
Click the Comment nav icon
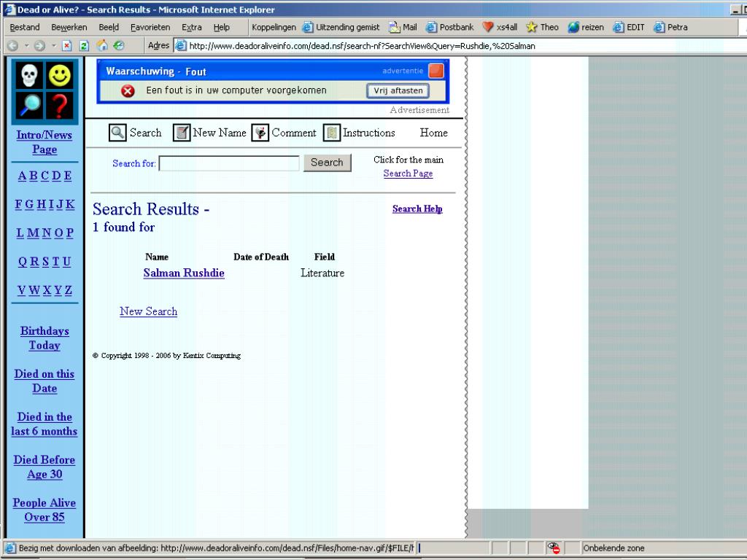pos(260,133)
